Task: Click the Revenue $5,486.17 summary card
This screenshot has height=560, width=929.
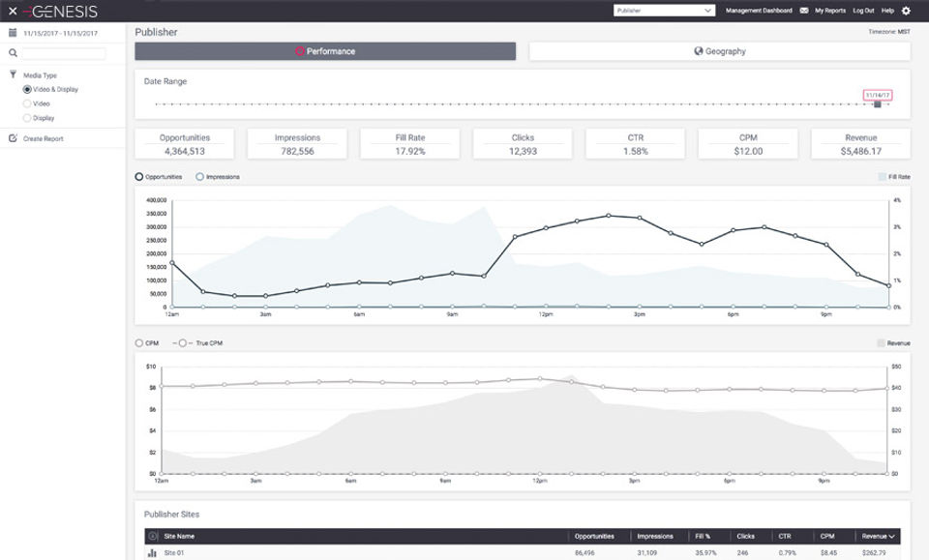Action: point(861,144)
